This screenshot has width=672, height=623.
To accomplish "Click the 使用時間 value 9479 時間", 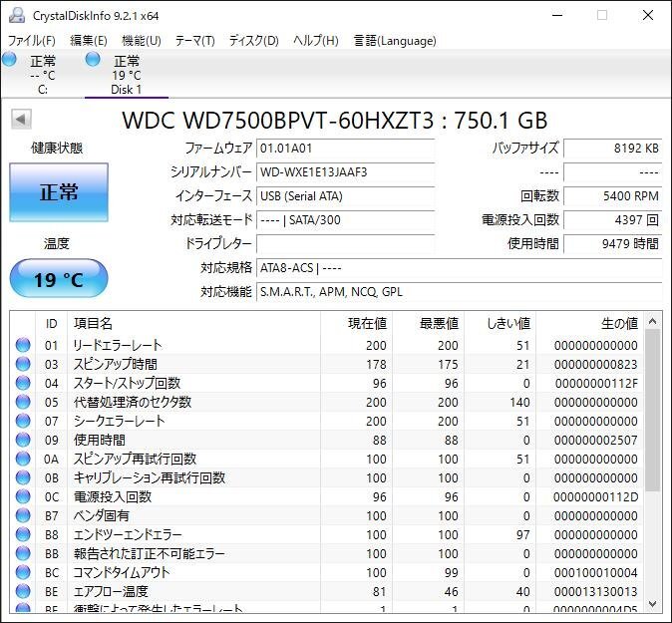I will click(x=613, y=244).
